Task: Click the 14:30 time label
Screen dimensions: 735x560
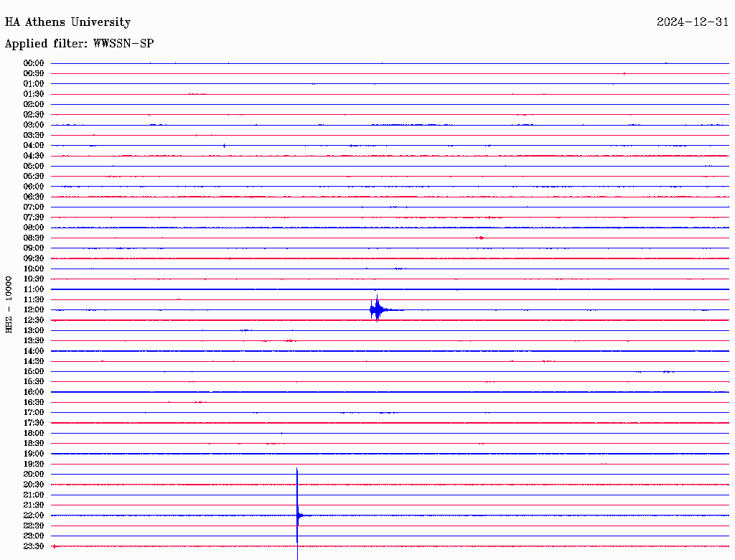Action: 34,362
